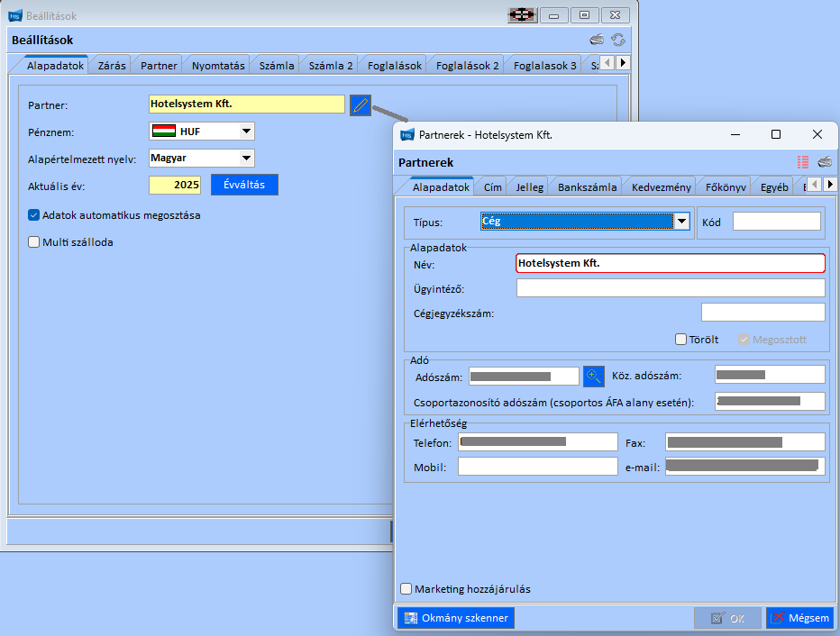Go to the Kedvezmény tab

click(x=661, y=186)
